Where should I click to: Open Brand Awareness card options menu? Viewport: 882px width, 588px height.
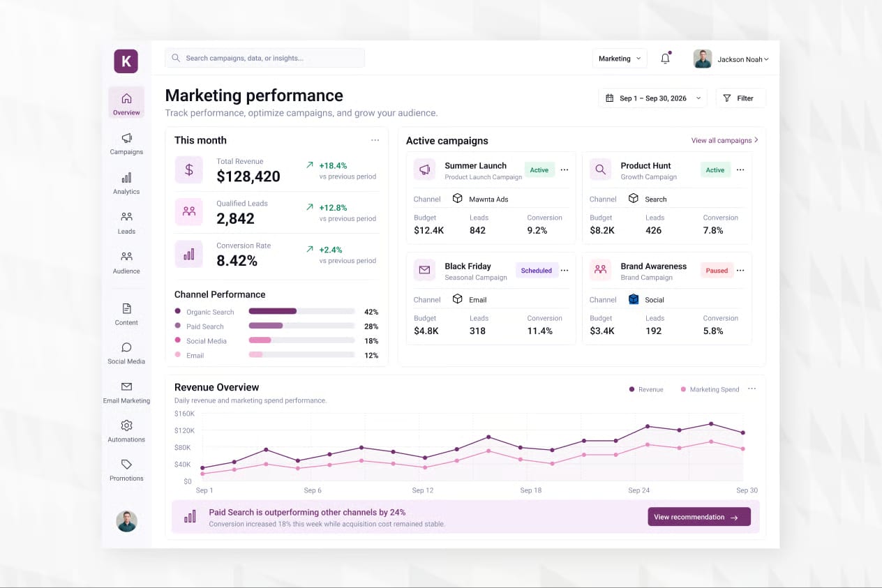[740, 271]
